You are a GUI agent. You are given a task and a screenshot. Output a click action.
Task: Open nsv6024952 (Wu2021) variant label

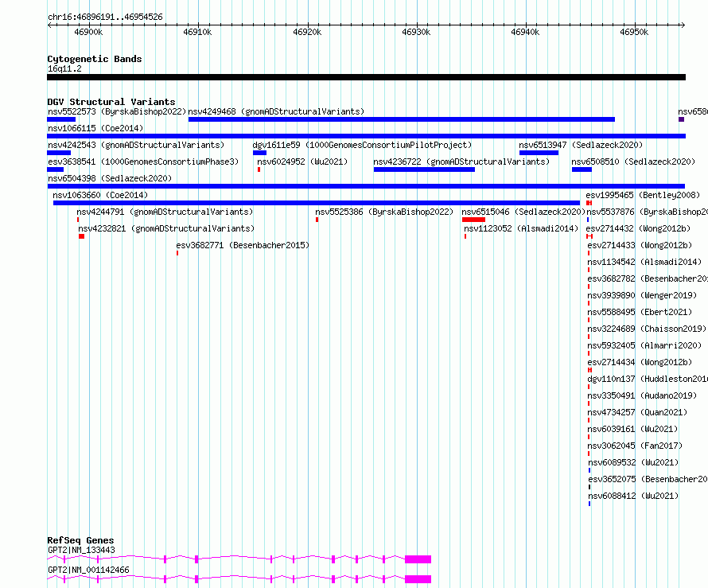[x=302, y=162]
